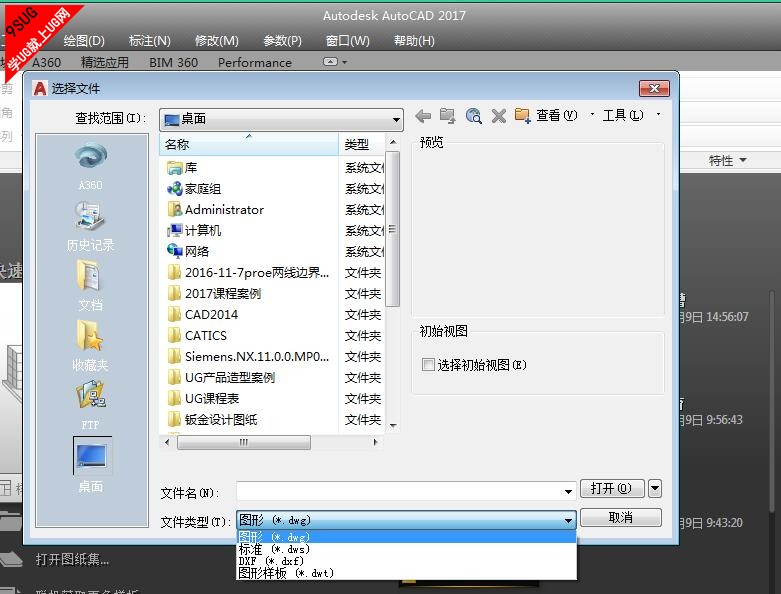Open the 修改(M) menu
Screen dimensions: 781x594
point(217,41)
